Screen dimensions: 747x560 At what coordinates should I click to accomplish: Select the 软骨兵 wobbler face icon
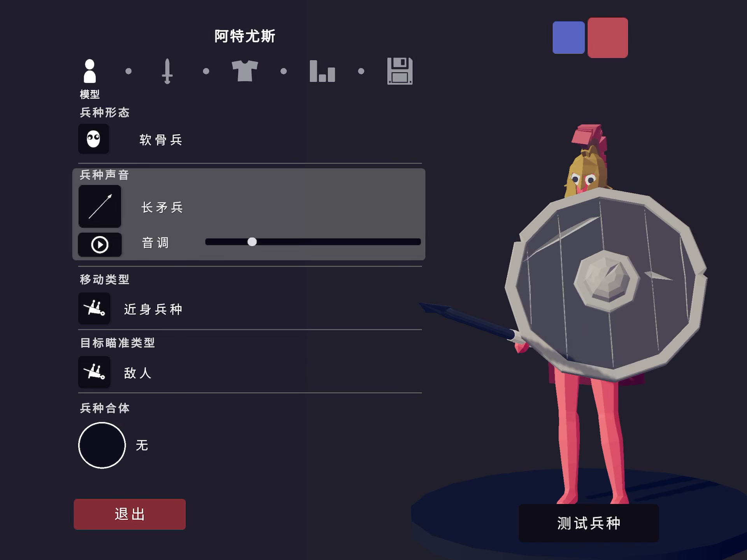point(93,139)
